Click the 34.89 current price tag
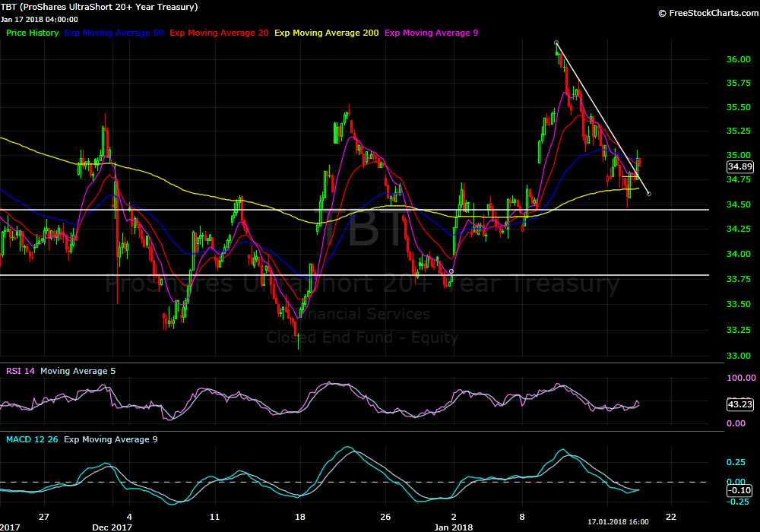Image resolution: width=760 pixels, height=532 pixels. point(739,166)
